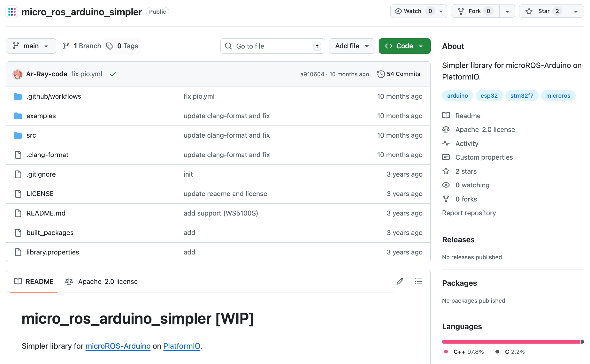This screenshot has width=590, height=364.
Task: Switch to the Apache-2.0 license tab
Action: click(x=102, y=281)
